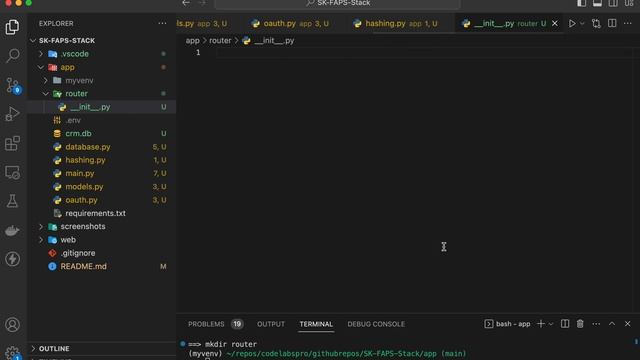Screen dimensions: 640x360
Task: Go back with navigation arrow
Action: point(186,3)
